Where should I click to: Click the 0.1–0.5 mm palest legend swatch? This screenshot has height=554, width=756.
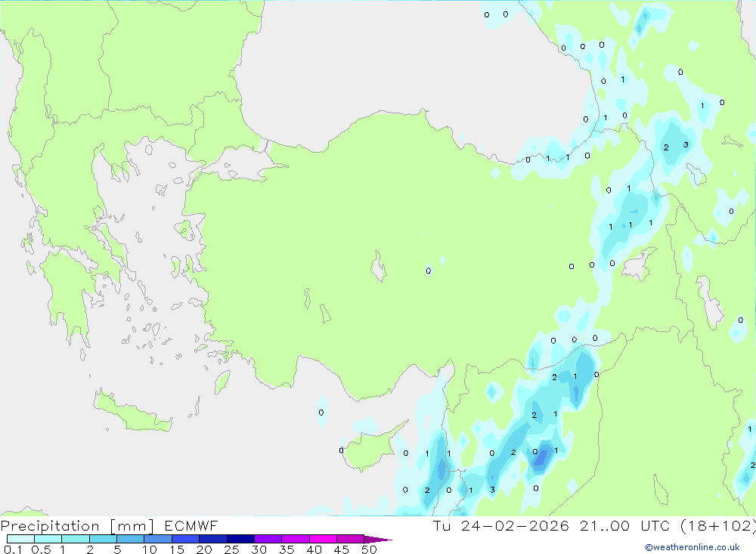click(x=20, y=539)
